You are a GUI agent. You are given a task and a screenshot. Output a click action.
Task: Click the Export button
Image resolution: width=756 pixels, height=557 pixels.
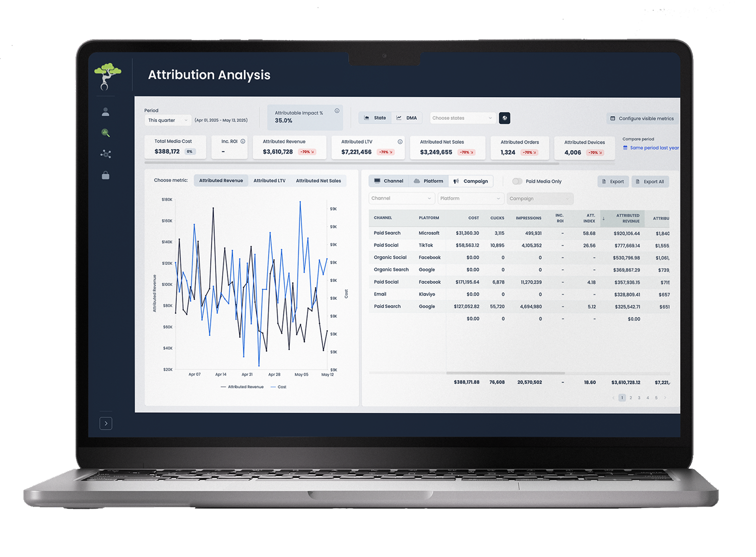tap(613, 181)
